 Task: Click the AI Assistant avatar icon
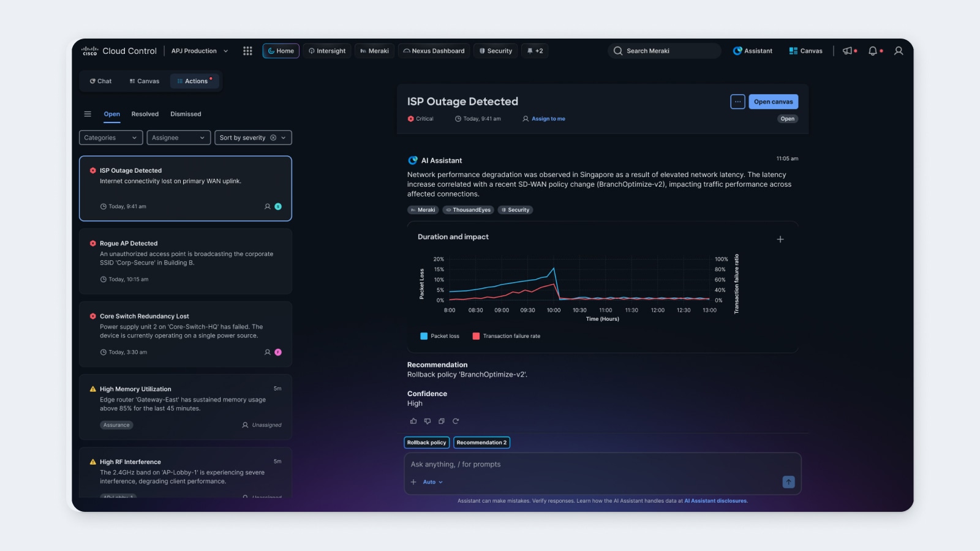tap(413, 160)
